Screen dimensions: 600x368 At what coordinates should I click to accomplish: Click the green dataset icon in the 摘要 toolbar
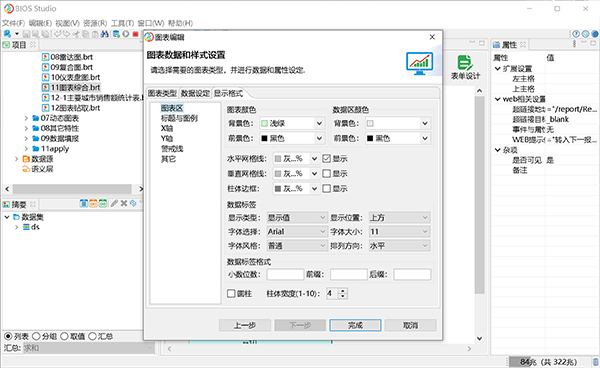[x=103, y=204]
